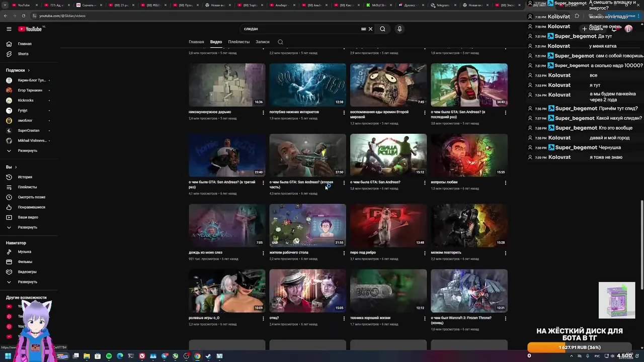Screen dimensions: 644x362
Task: Expand the 'Вы' section with Развернуть
Action: (29, 227)
